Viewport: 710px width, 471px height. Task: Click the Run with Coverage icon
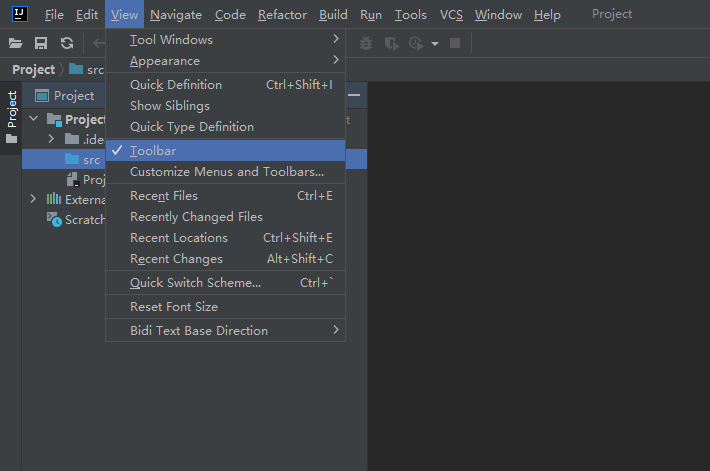click(x=392, y=43)
